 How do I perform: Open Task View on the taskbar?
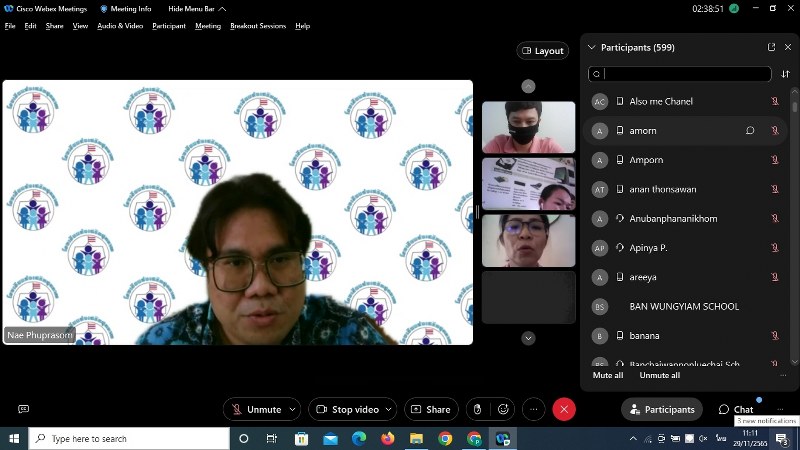tap(272, 438)
